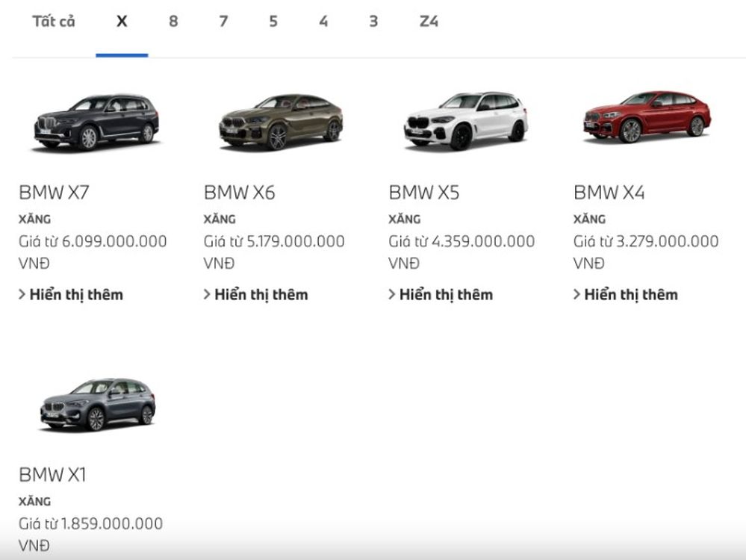Click the XĂNG label under BMW X5

pyautogui.click(x=405, y=219)
